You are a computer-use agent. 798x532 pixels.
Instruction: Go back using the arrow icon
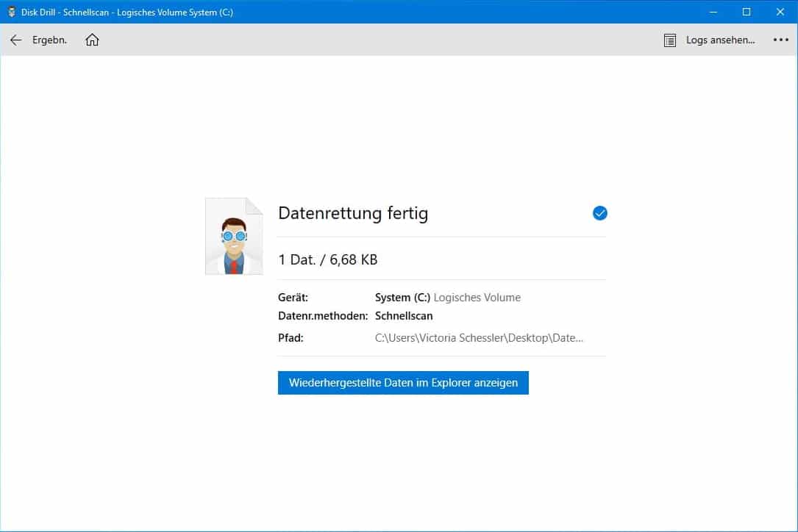[x=15, y=40]
